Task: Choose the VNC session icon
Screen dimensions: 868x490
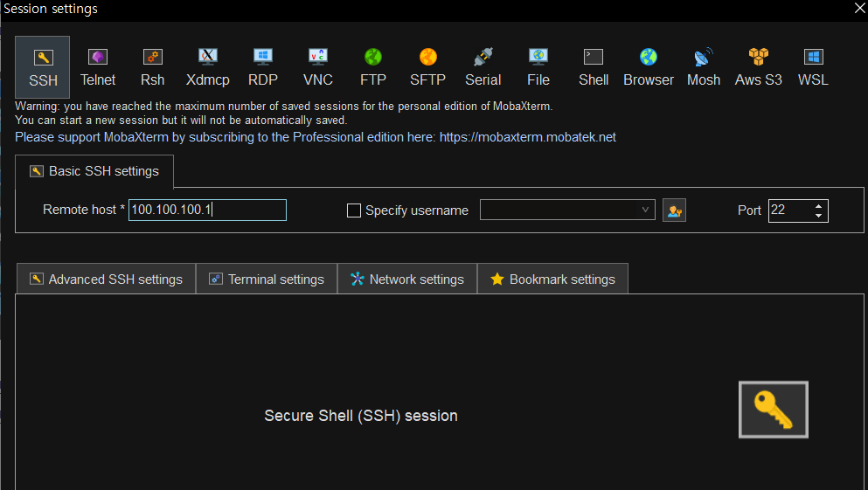Action: [x=318, y=67]
